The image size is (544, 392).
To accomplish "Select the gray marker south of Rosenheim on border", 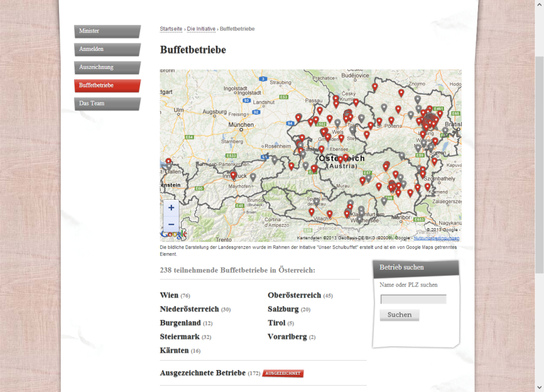I will coord(274,160).
